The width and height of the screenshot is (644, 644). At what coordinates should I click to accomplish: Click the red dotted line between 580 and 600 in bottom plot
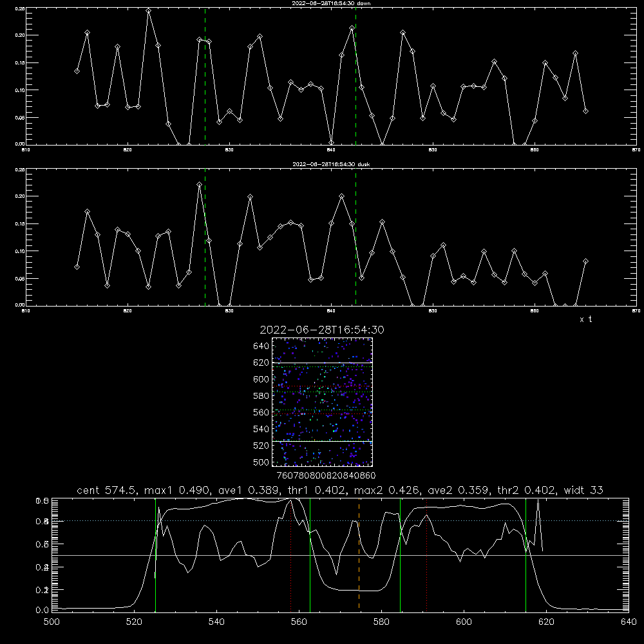(x=427, y=554)
